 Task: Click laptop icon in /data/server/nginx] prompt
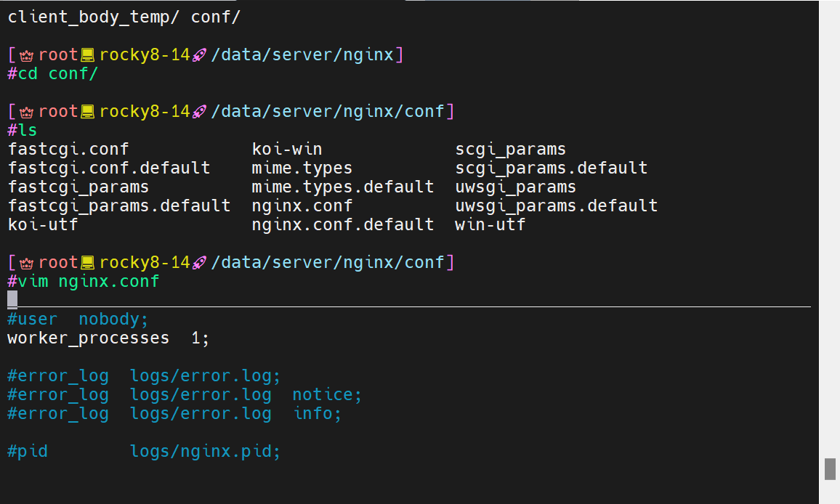pyautogui.click(x=88, y=54)
